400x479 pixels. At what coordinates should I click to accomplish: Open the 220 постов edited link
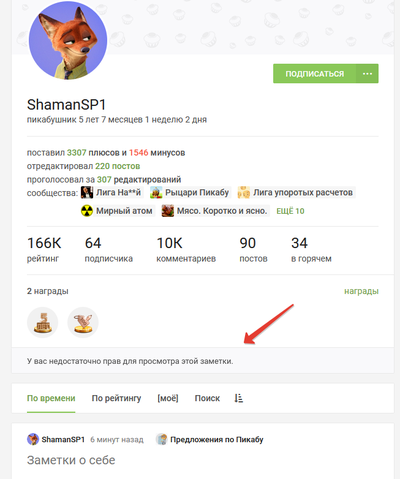(118, 166)
